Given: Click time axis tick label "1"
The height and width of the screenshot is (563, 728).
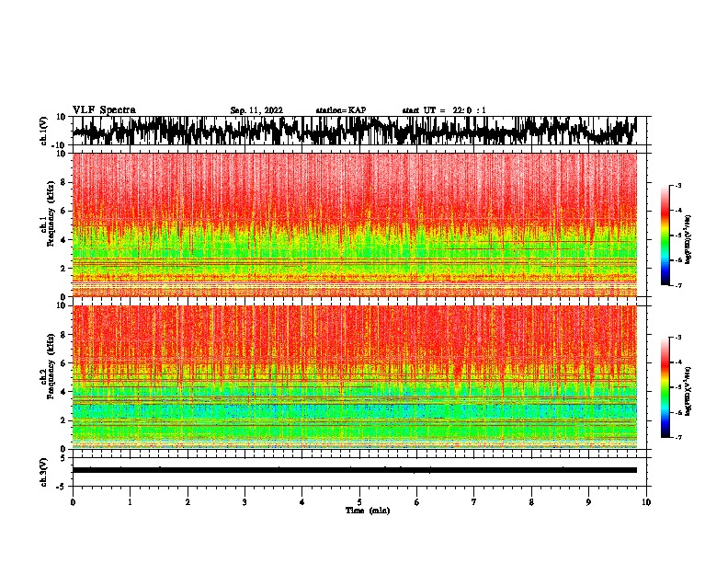Looking at the screenshot, I should (130, 502).
